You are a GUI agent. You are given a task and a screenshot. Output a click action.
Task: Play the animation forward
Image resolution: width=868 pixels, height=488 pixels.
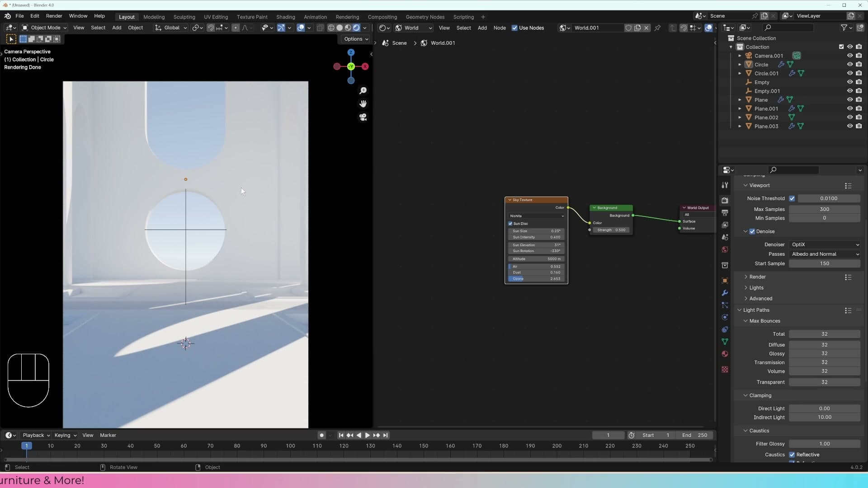[x=368, y=435]
